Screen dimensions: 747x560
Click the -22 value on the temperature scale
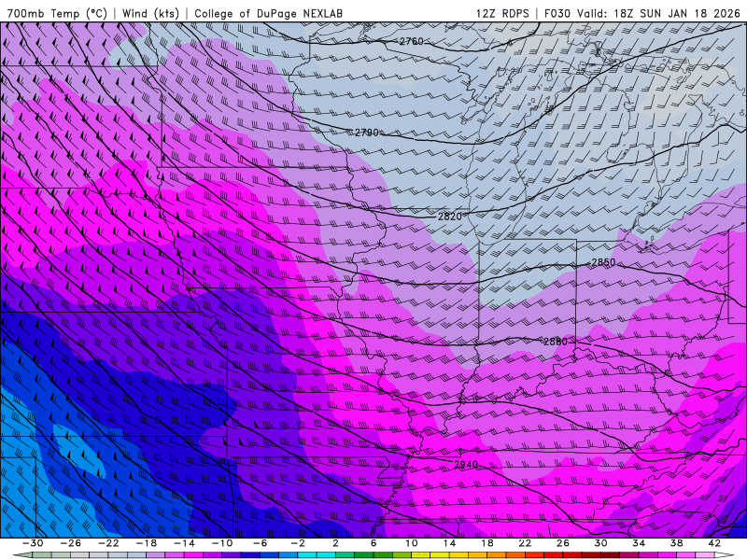pyautogui.click(x=108, y=543)
